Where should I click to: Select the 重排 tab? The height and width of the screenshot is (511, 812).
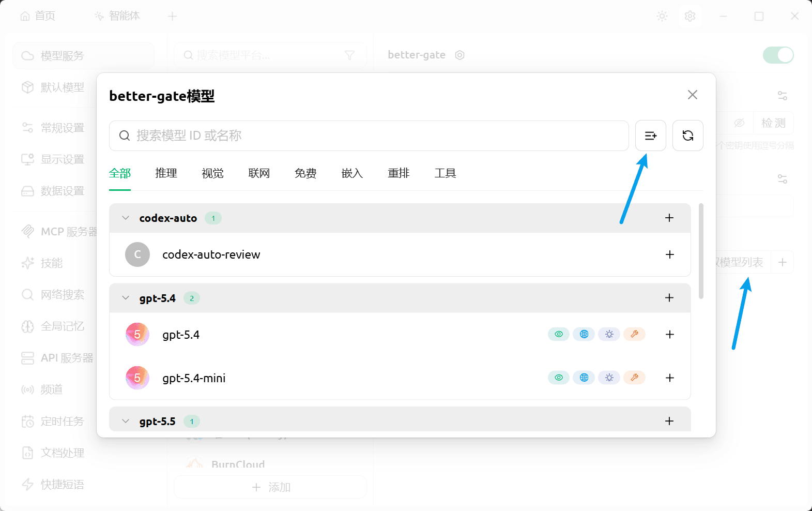[x=399, y=173]
